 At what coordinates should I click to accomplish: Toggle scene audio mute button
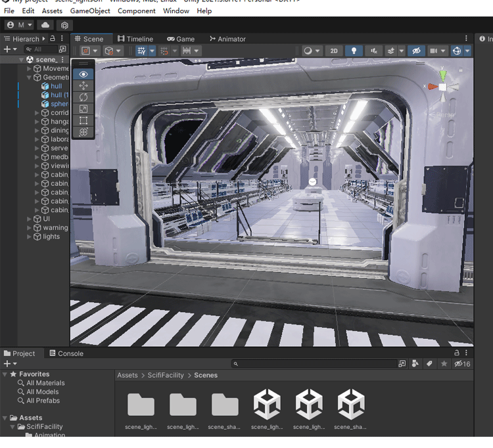point(374,51)
